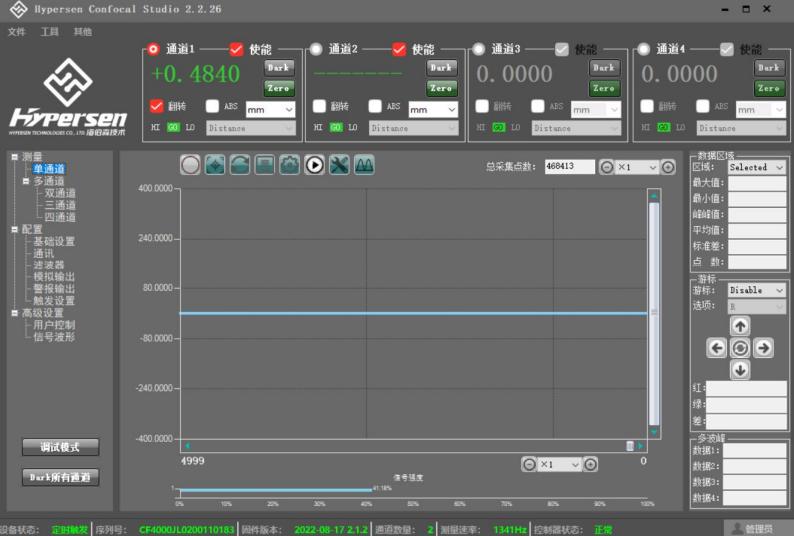Click chart horizontal scrollbar right arrow
Screen dimensions: 794x536
coord(641,446)
